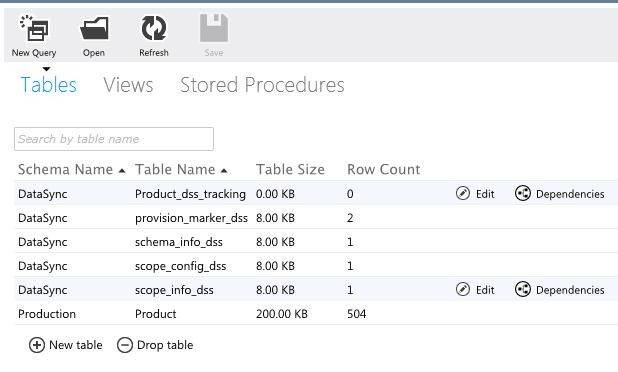Click the pencil icon in the Product_dss_tracking row
This screenshot has width=618, height=372.
463,193
